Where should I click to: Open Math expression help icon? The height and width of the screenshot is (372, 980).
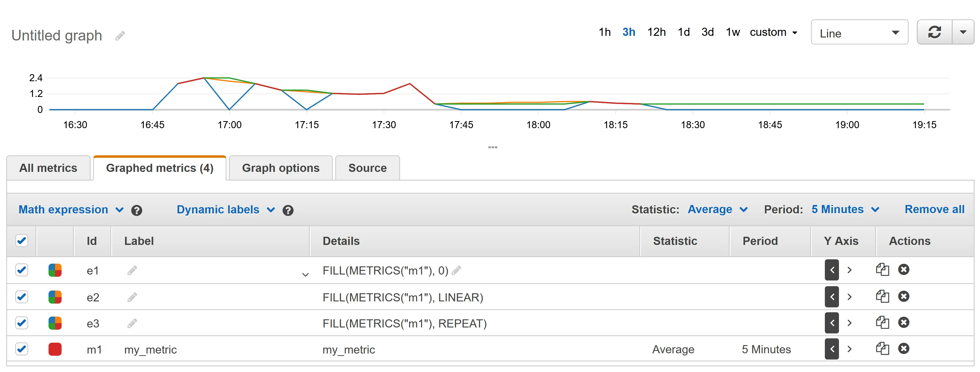[137, 210]
